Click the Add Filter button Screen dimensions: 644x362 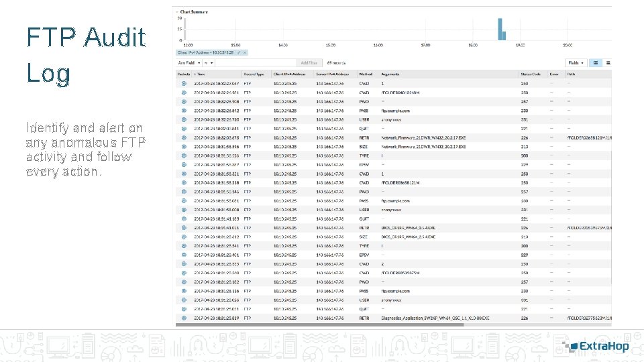click(x=309, y=63)
